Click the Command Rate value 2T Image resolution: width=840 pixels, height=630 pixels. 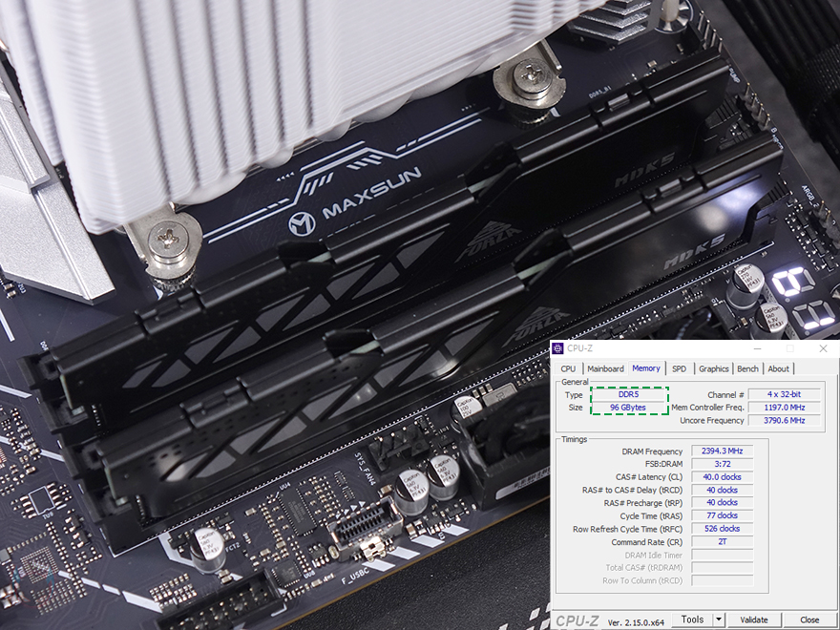[x=723, y=541]
